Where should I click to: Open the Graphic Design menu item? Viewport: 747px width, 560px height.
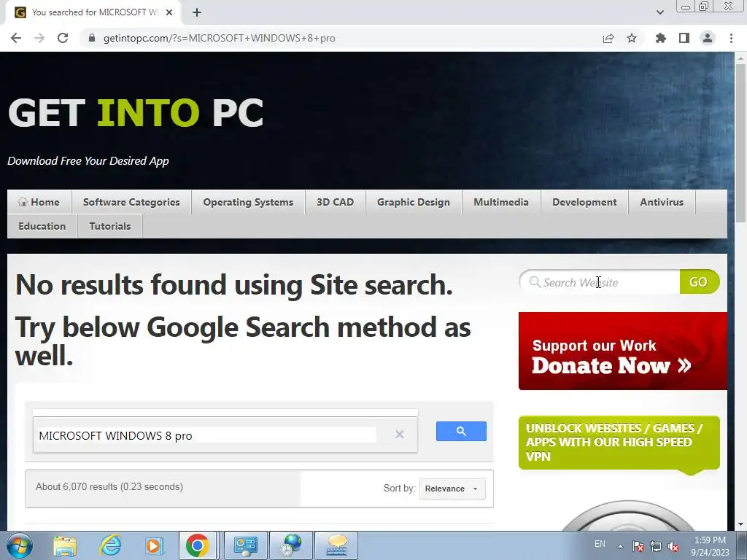(x=414, y=202)
